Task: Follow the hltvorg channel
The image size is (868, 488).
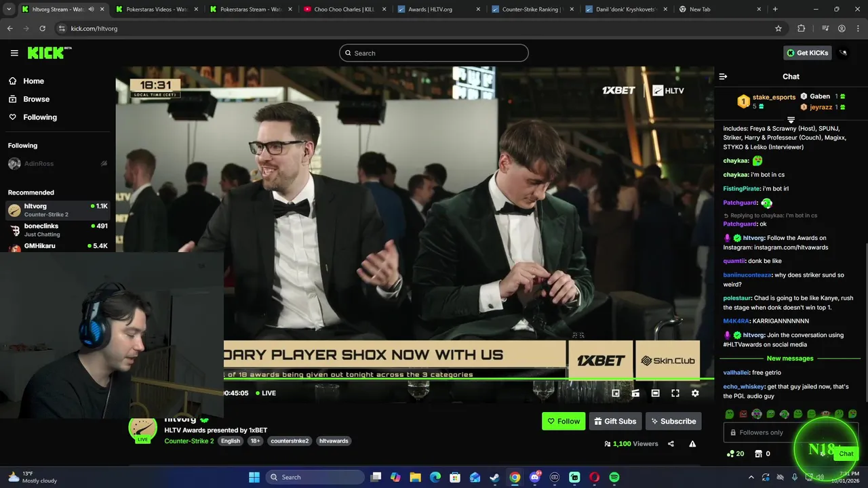Action: pos(564,421)
